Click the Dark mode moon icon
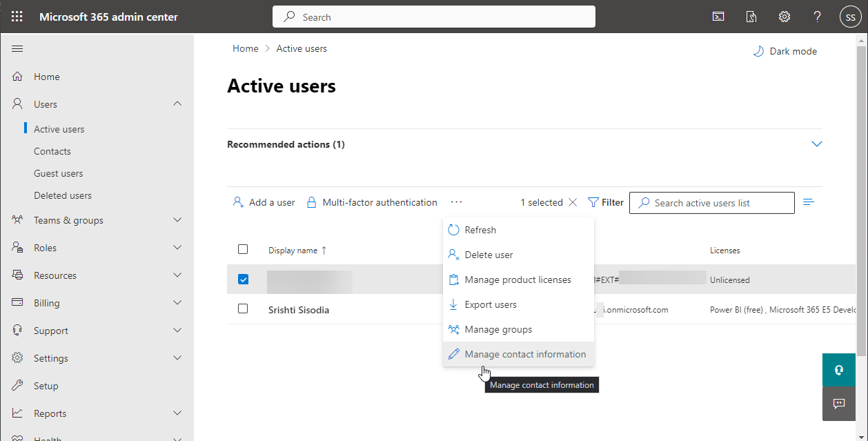 758,51
